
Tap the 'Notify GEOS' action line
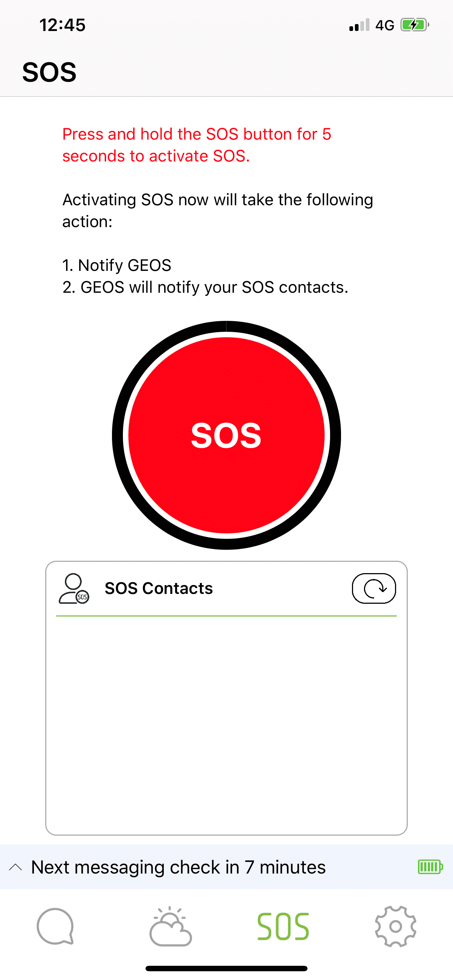[116, 265]
